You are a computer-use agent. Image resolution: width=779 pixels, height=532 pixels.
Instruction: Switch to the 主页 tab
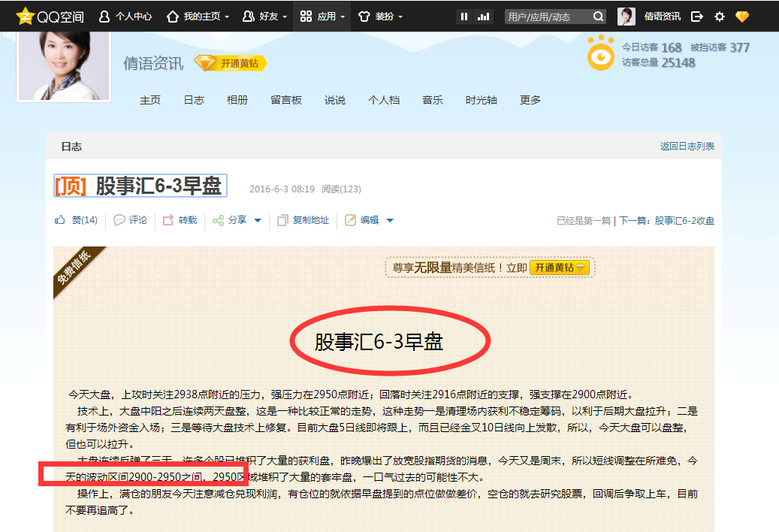tap(150, 100)
